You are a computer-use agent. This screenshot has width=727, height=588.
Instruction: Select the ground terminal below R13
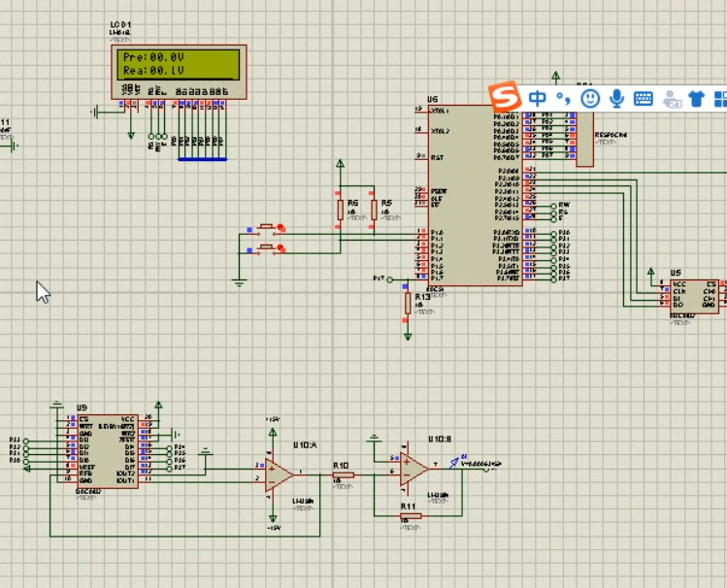408,337
